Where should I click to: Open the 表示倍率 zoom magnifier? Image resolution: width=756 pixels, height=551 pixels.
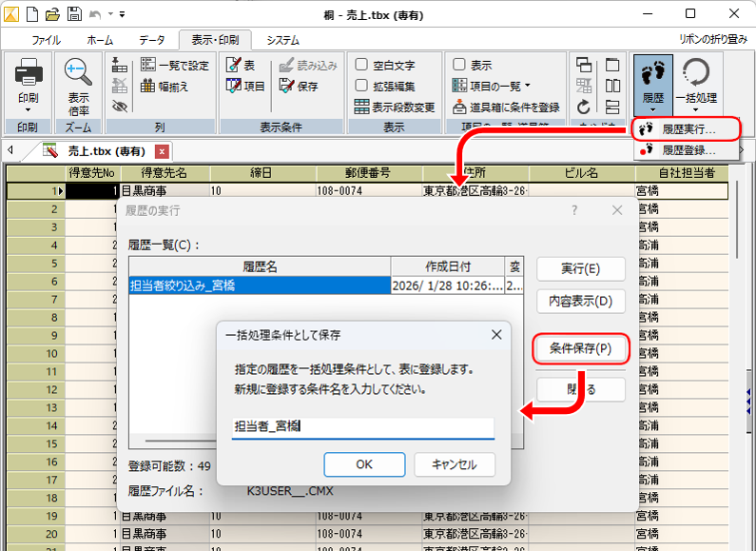(x=80, y=72)
